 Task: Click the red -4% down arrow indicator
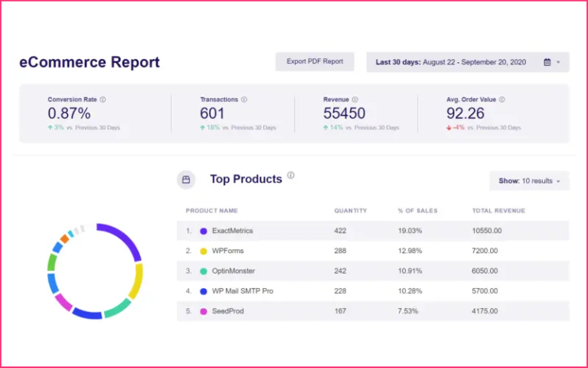point(456,128)
